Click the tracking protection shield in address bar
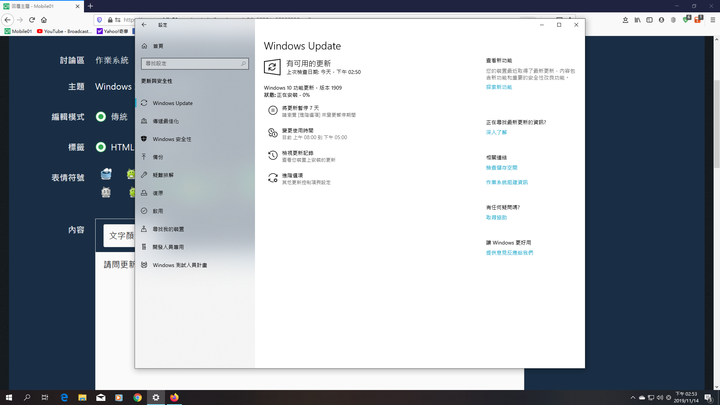 (100, 20)
